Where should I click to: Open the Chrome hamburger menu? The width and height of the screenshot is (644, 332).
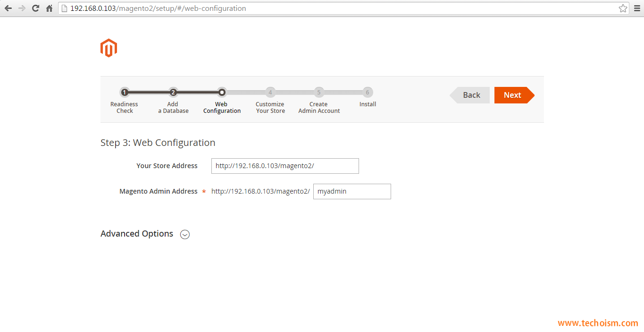637,9
